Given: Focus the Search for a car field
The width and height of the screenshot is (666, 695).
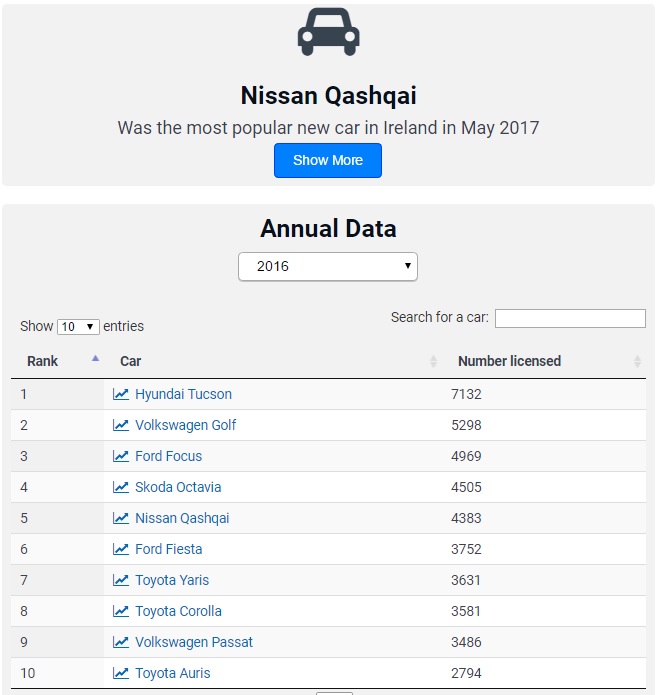Looking at the screenshot, I should pos(570,318).
